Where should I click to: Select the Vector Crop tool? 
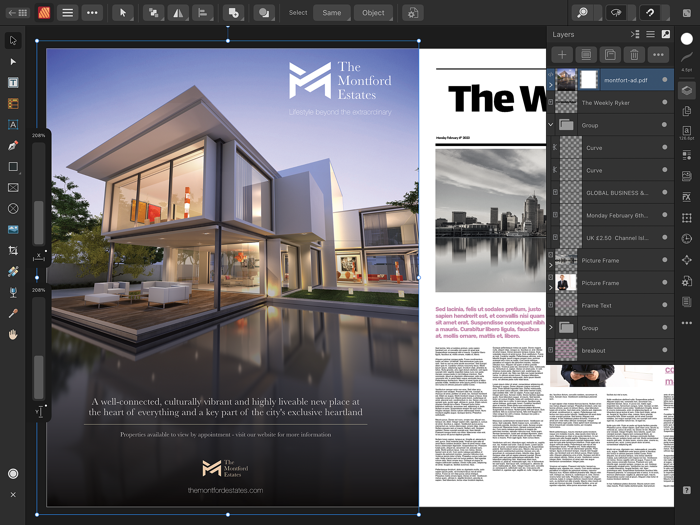13,250
